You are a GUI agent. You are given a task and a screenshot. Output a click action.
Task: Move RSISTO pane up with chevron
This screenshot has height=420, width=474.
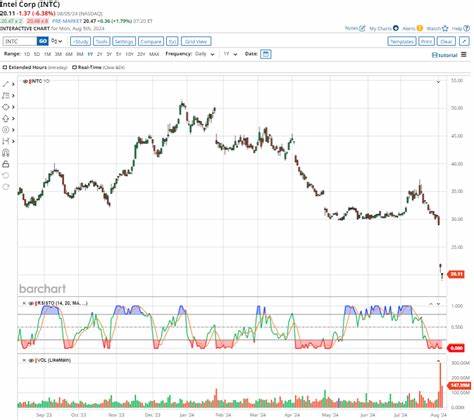click(431, 304)
